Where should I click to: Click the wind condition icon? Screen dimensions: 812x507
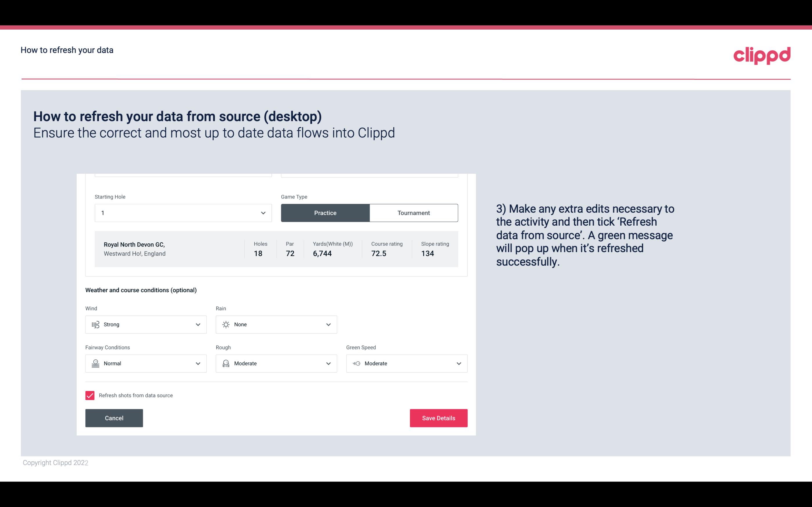tap(95, 324)
